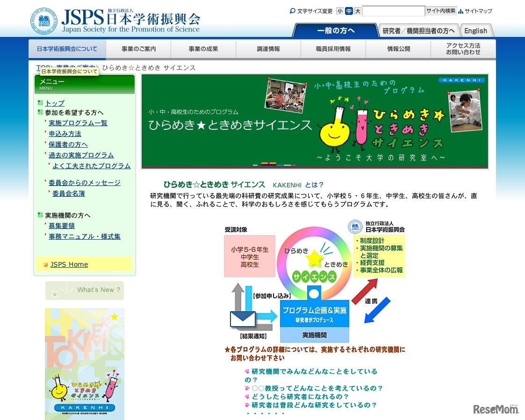Image resolution: width=525 pixels, height=420 pixels.
Task: Click the green square icon beside トップ
Action: [x=40, y=103]
